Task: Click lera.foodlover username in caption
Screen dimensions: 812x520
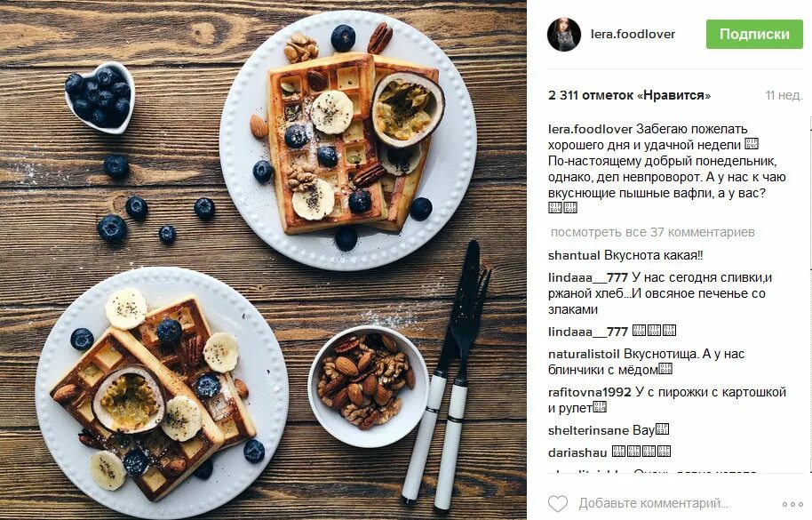Action: (591, 129)
